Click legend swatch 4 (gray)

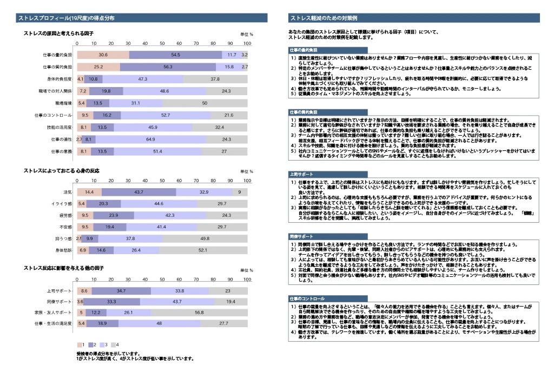[x=113, y=344]
